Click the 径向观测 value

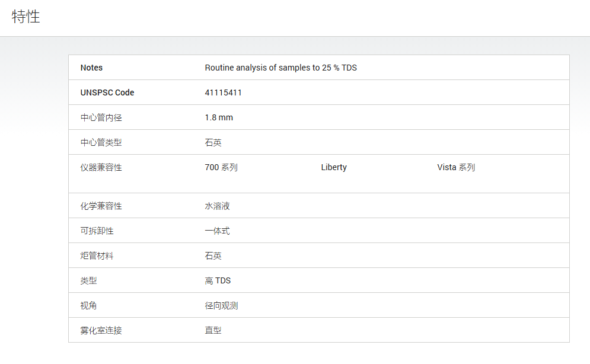pos(221,305)
